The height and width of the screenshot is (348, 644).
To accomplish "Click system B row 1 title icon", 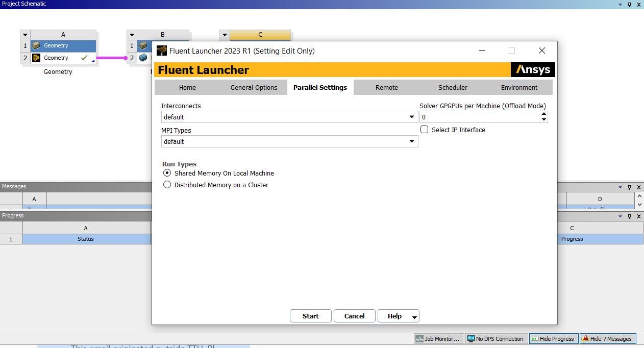I will pos(143,46).
